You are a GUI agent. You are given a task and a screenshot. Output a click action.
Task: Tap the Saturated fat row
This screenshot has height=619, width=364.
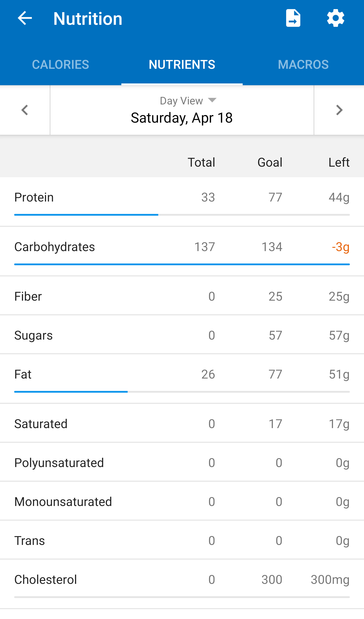pyautogui.click(x=182, y=424)
